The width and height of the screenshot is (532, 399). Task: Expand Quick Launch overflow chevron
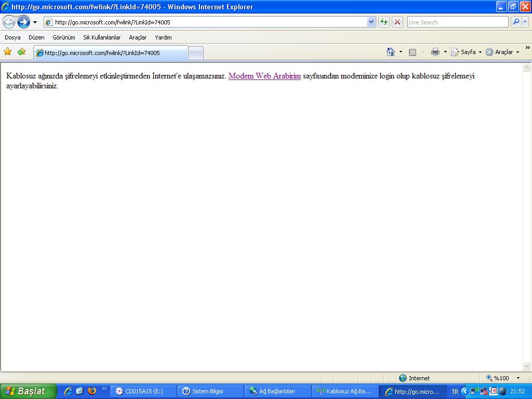click(104, 389)
